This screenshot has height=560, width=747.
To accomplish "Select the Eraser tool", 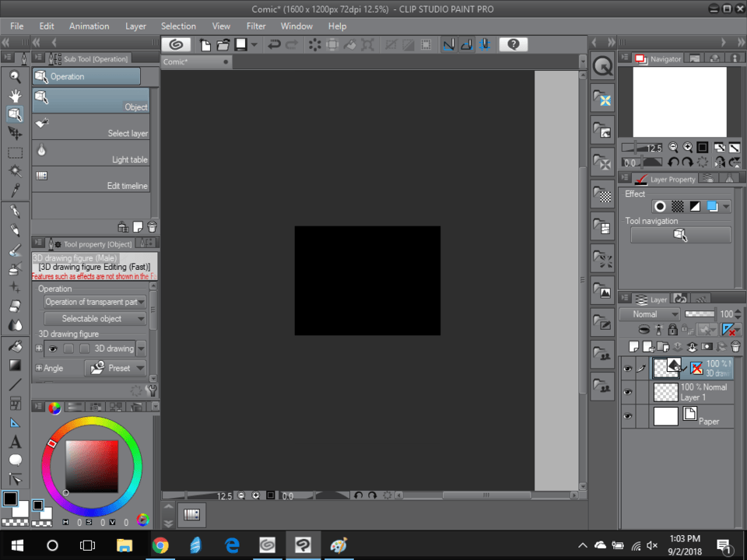I will [x=16, y=306].
